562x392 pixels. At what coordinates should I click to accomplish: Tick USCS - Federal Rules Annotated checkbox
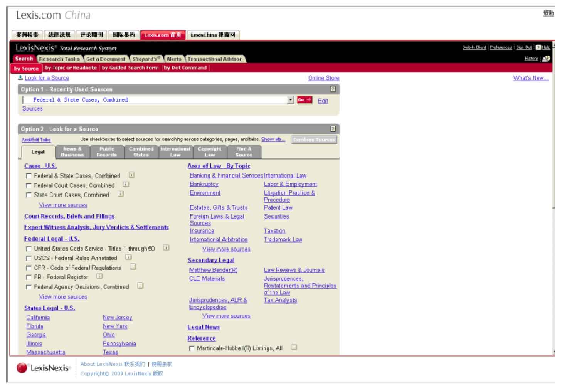(x=29, y=259)
